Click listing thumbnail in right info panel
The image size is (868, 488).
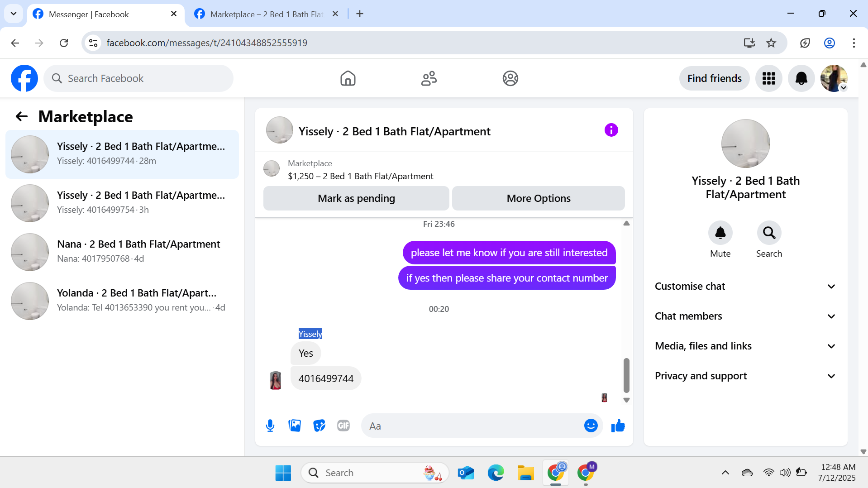tap(745, 144)
